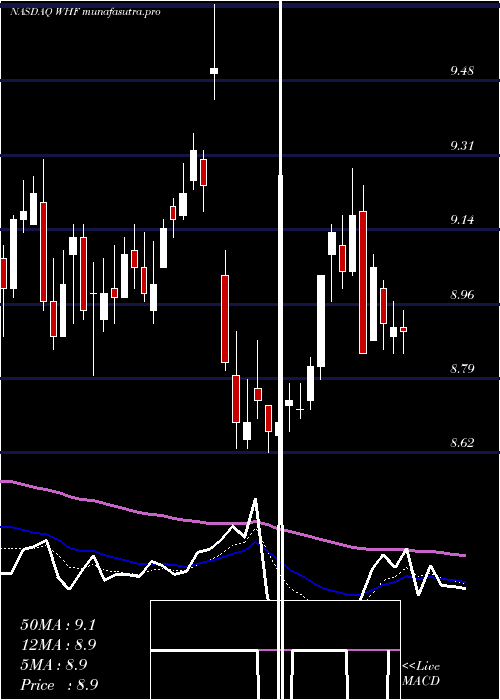Click the 9.14 price axis label
Viewport: 500px width, 700px height.
(x=462, y=220)
